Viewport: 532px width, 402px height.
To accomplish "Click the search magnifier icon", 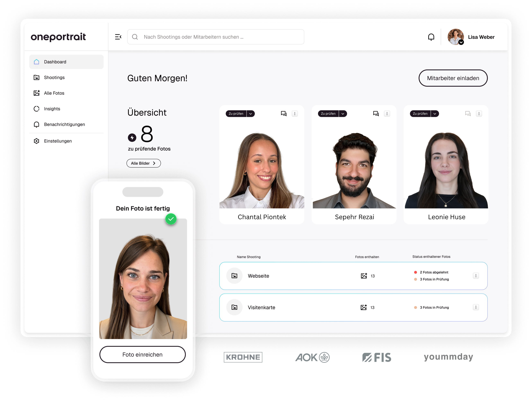I will (x=135, y=37).
